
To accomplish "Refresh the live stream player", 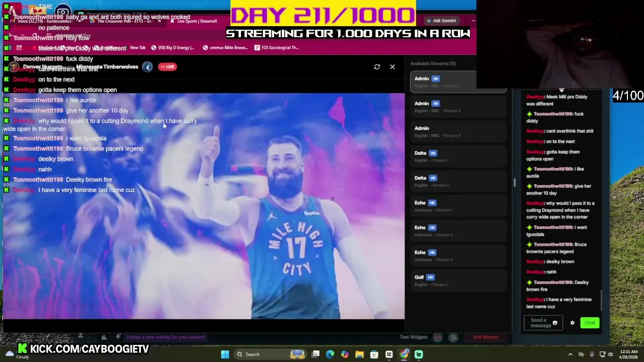I will [x=377, y=67].
